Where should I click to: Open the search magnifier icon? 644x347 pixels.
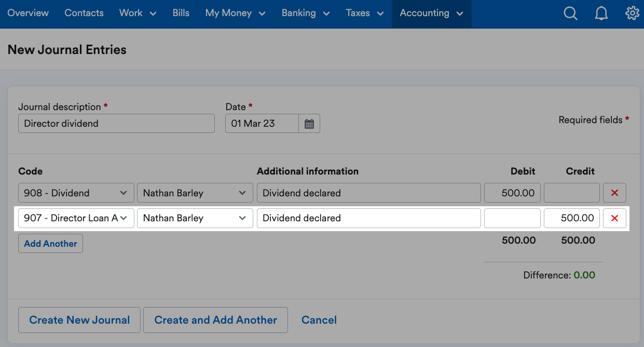pyautogui.click(x=570, y=14)
